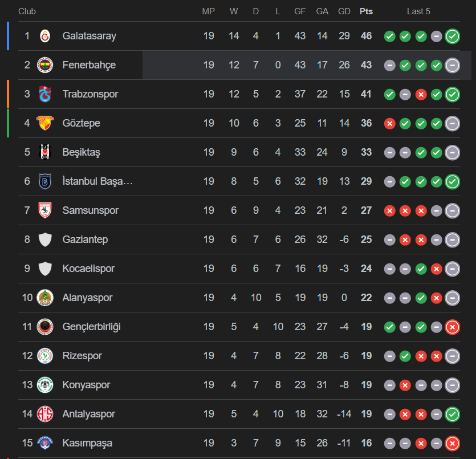Click the Antalyaspor club crest icon
The width and height of the screenshot is (476, 459).
(x=45, y=414)
